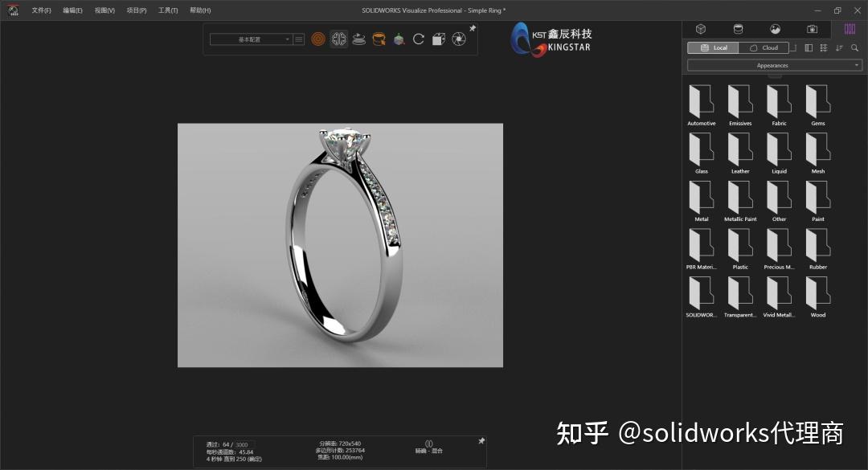Click the rotate refresh icon on toolbar
Image resolution: width=868 pixels, height=470 pixels.
click(419, 39)
